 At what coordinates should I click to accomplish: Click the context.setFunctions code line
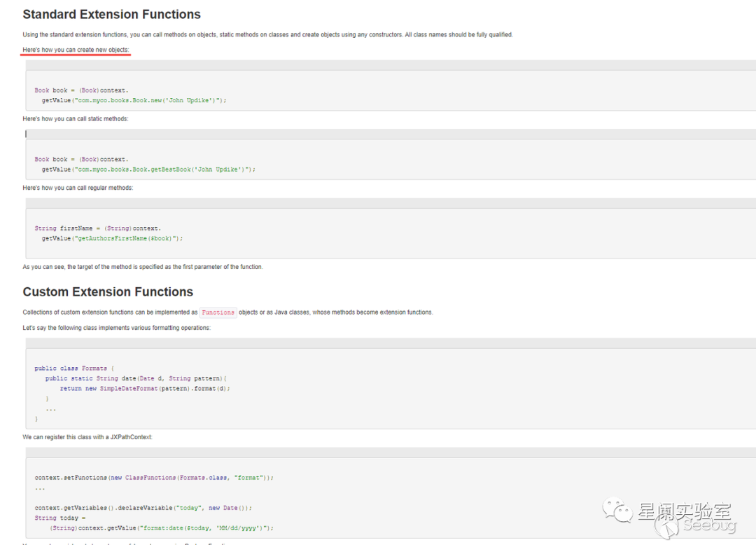tap(154, 478)
